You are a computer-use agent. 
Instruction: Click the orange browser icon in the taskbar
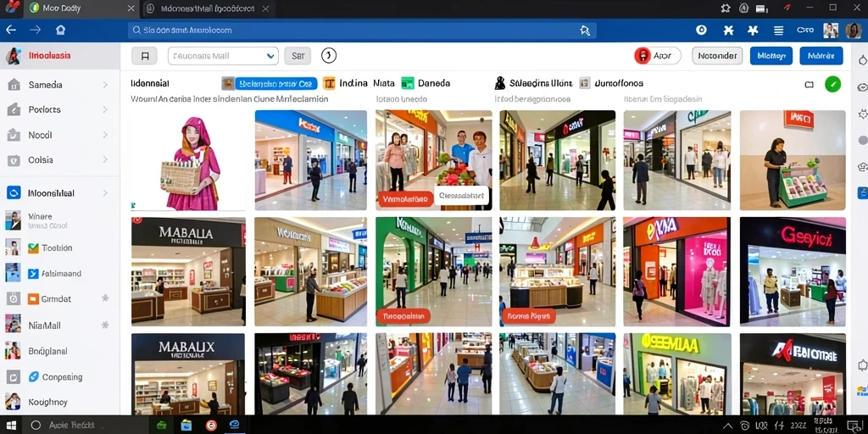pyautogui.click(x=211, y=426)
